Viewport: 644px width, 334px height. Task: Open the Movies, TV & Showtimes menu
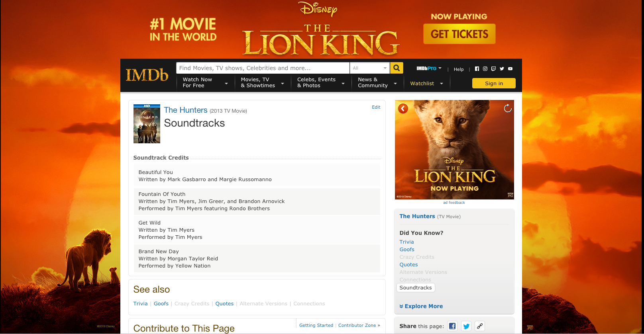tap(262, 83)
